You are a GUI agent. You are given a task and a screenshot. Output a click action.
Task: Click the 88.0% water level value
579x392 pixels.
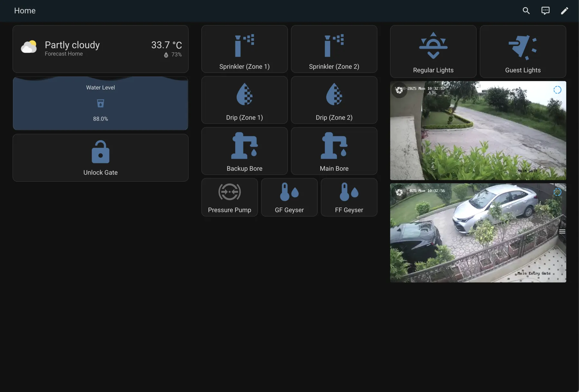(100, 119)
